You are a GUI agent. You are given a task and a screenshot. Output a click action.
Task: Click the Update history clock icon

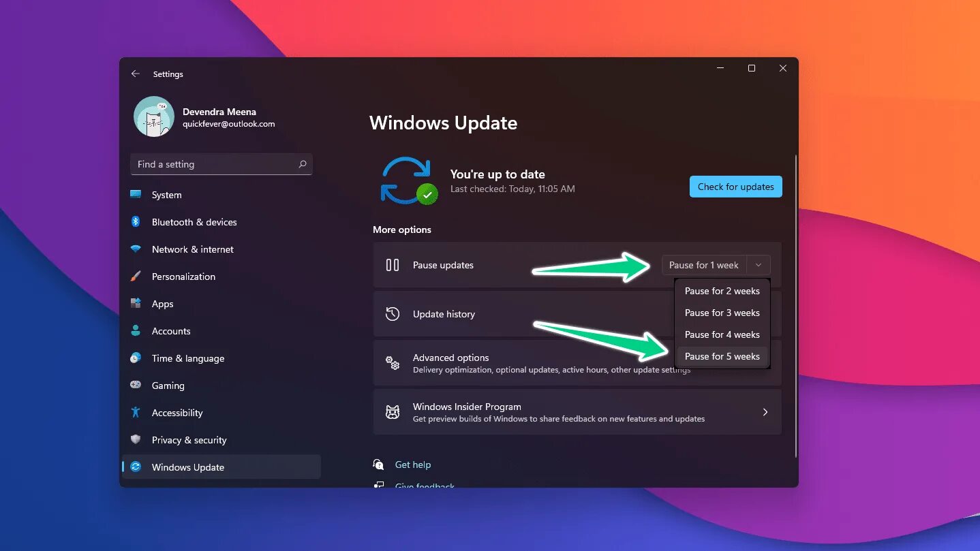click(393, 314)
